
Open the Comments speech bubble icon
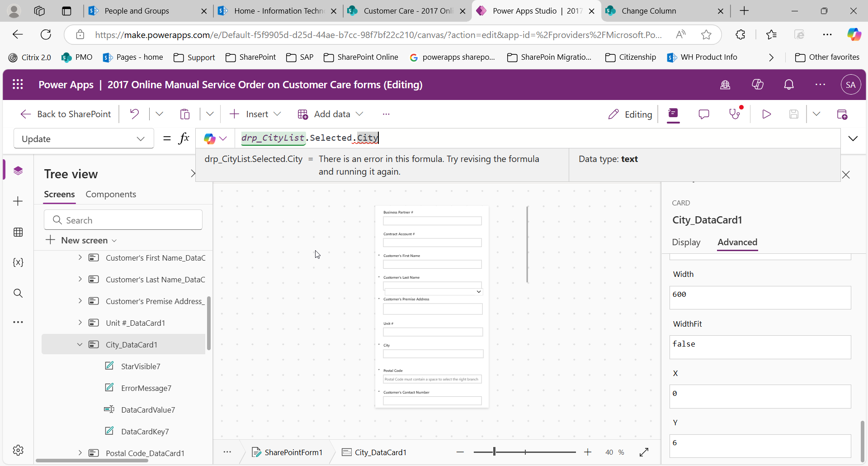703,114
